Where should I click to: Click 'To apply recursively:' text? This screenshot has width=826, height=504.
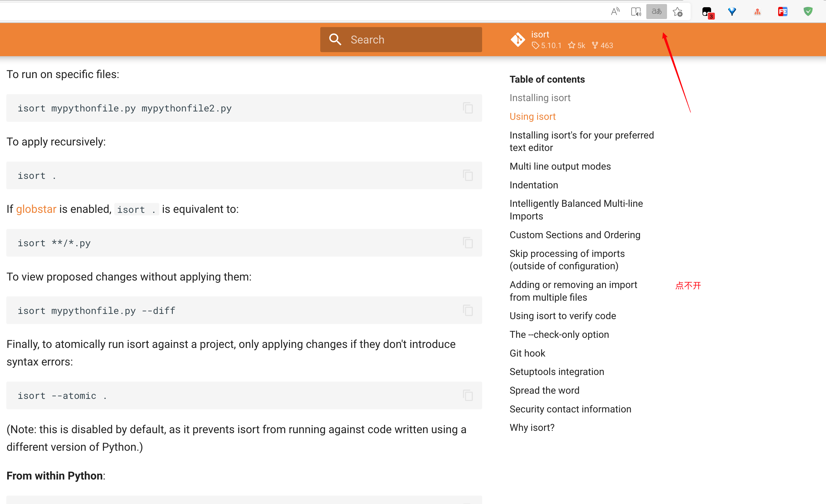(56, 142)
